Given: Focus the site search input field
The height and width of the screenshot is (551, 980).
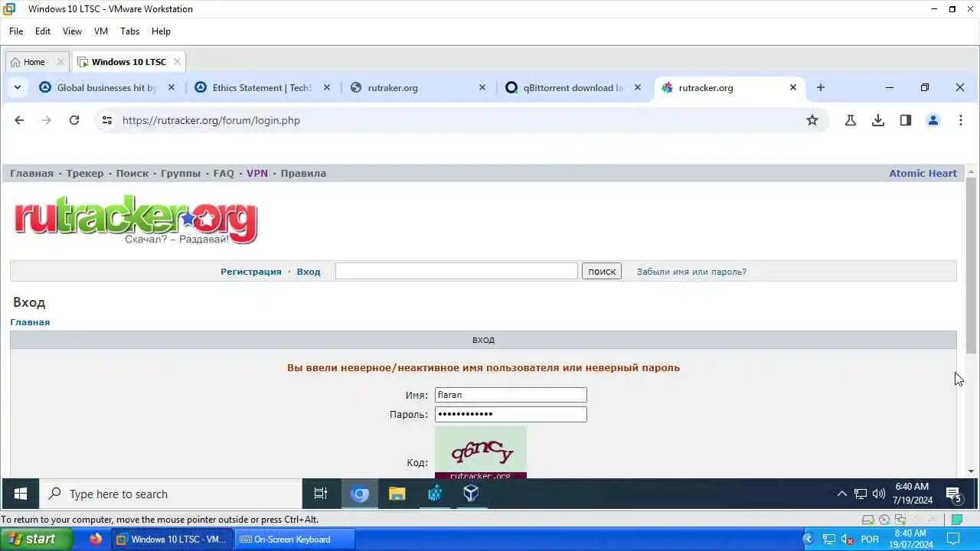Looking at the screenshot, I should coord(456,271).
